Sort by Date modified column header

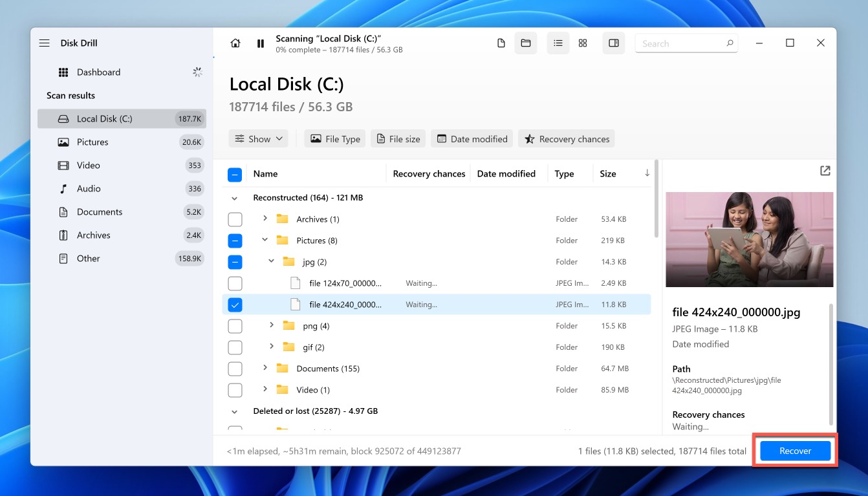coord(506,174)
